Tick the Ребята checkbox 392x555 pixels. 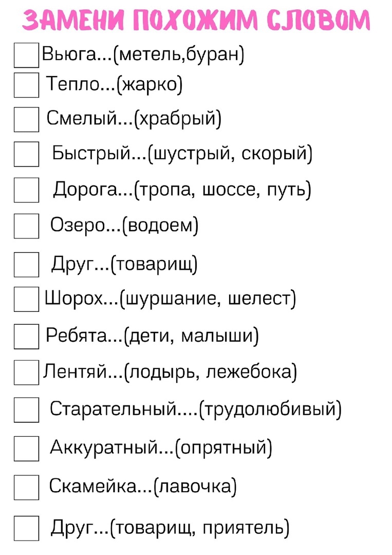point(27,336)
